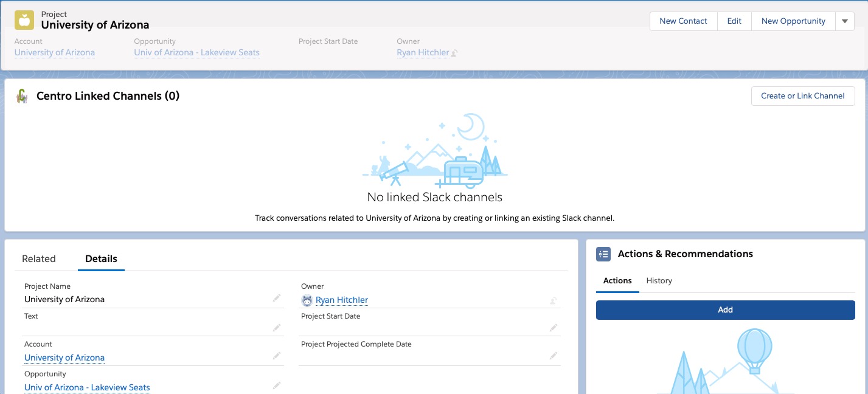
Task: Click the New Contact button
Action: (683, 21)
